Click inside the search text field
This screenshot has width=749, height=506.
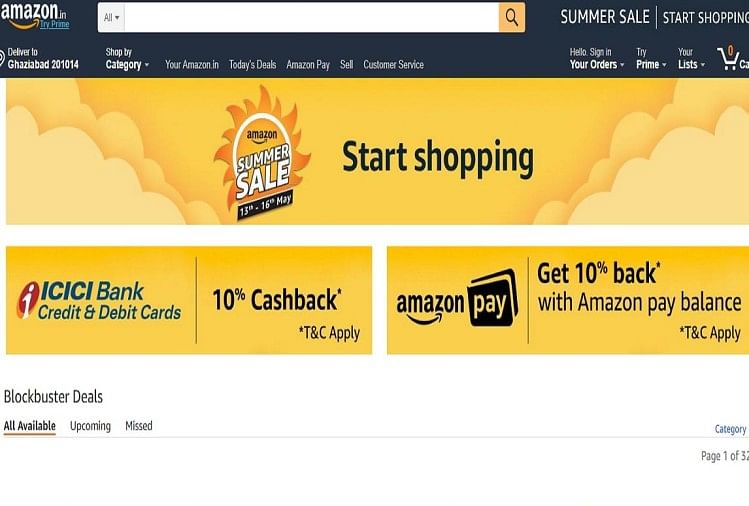pos(311,18)
